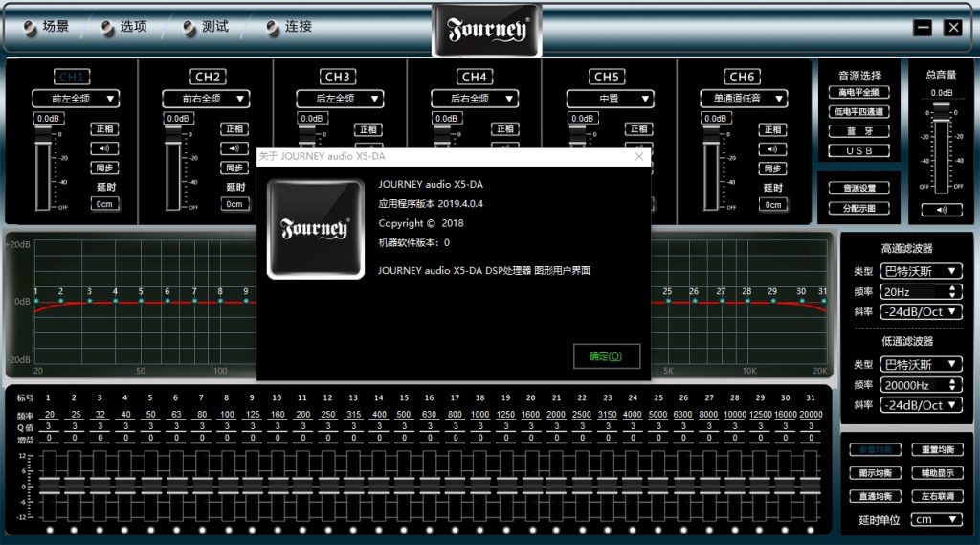Open the 测试 menu

(207, 27)
